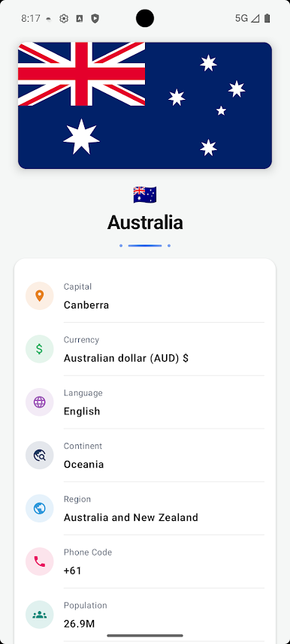Select Australian dollar (AUD) $ text
The height and width of the screenshot is (644, 290).
(126, 359)
